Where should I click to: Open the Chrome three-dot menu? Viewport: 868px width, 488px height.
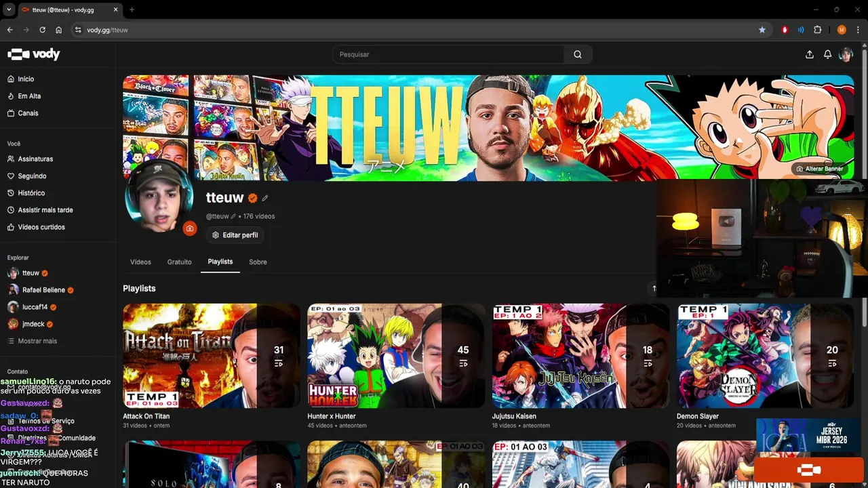tap(859, 30)
